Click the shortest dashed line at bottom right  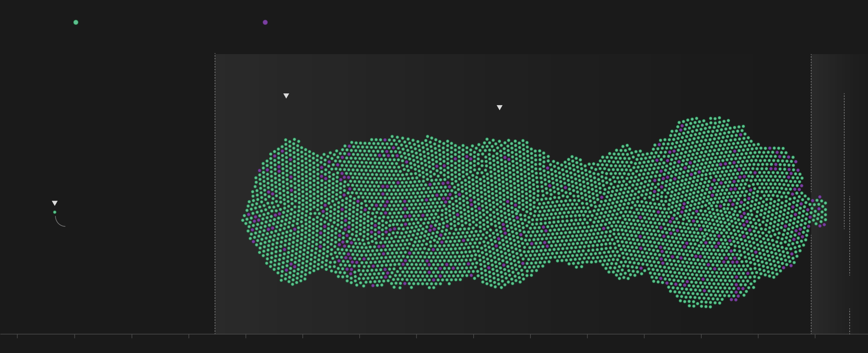[850, 321]
